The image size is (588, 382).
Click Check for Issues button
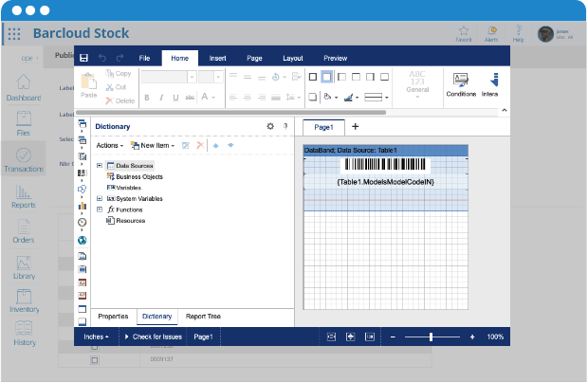click(154, 337)
